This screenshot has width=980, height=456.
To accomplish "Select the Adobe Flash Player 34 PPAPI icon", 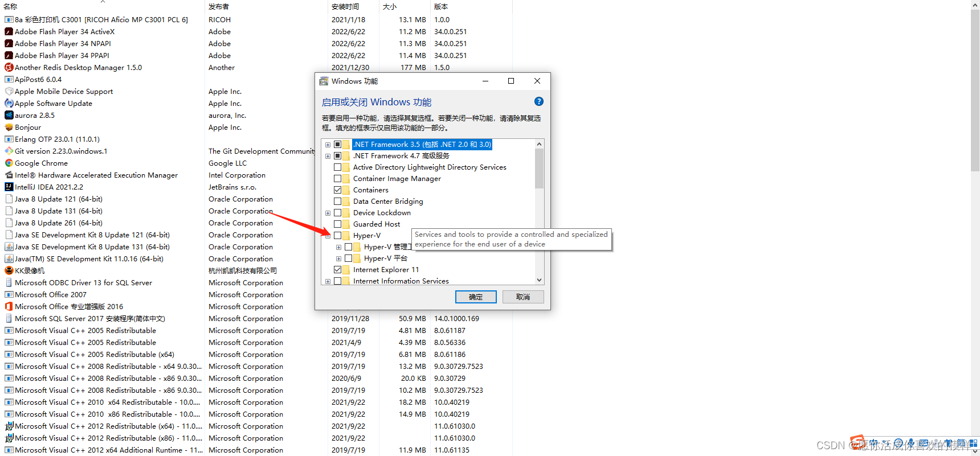I will (9, 55).
